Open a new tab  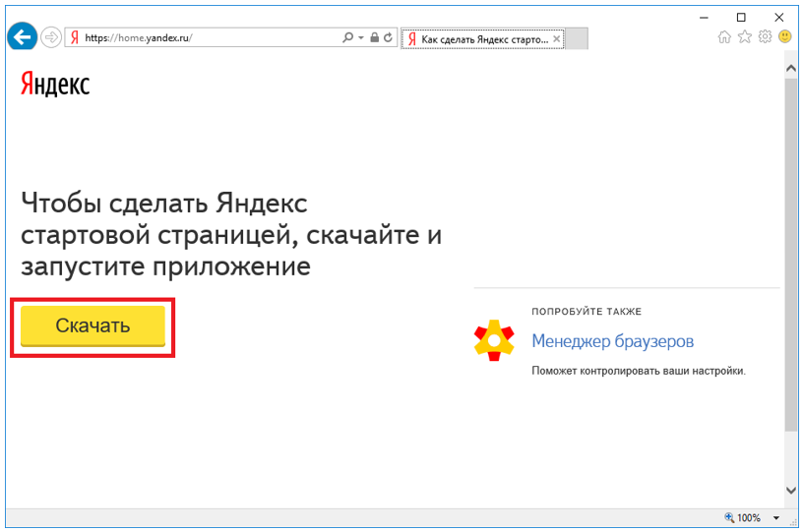(x=577, y=39)
